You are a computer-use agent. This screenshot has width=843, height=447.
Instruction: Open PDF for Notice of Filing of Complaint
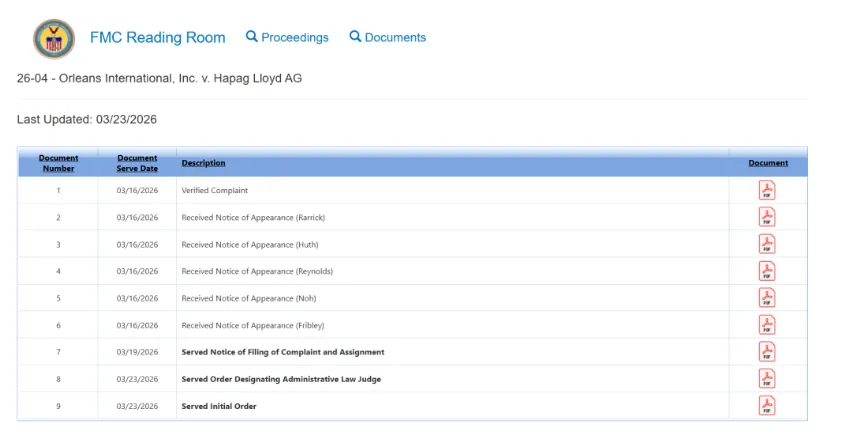tap(767, 352)
